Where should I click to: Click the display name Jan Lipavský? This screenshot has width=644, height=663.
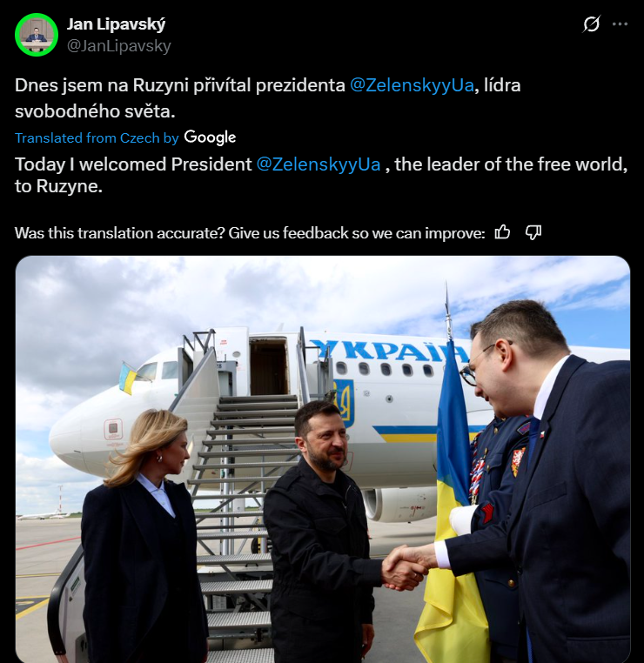(116, 24)
